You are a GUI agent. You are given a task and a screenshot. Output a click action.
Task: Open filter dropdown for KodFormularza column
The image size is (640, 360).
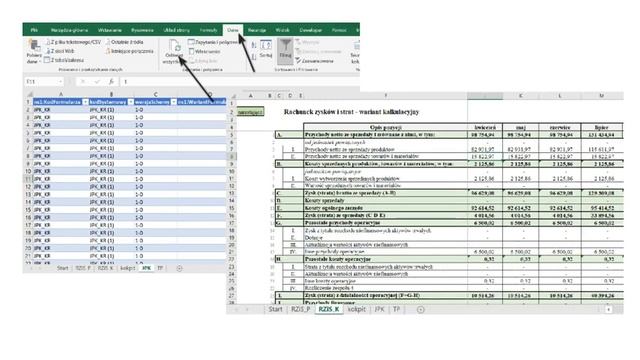[x=85, y=102]
